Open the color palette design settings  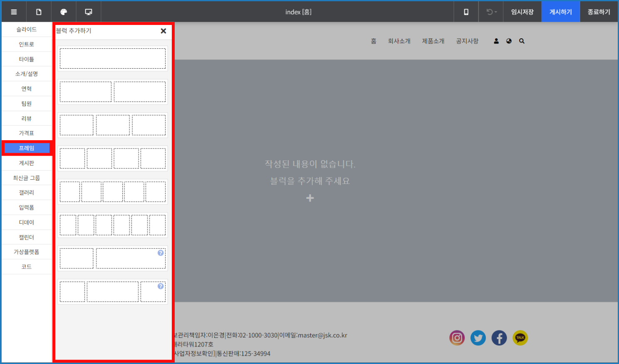[x=64, y=12]
